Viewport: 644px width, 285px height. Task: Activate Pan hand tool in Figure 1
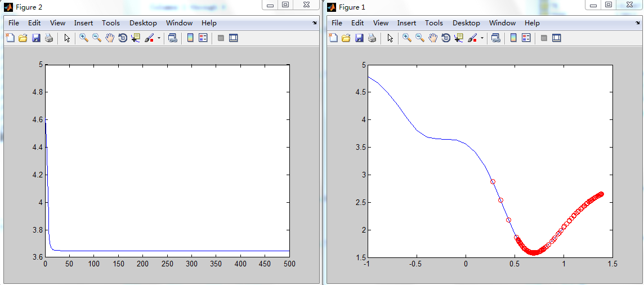point(433,38)
